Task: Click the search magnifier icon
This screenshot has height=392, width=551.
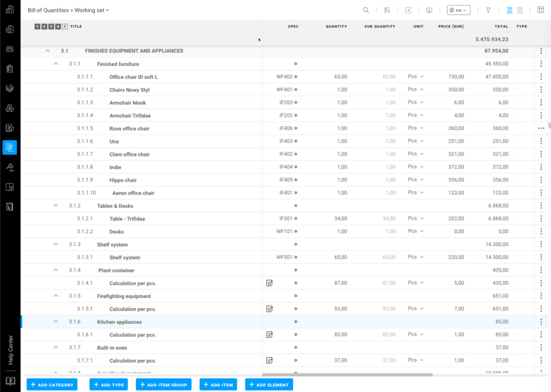Action: [366, 10]
